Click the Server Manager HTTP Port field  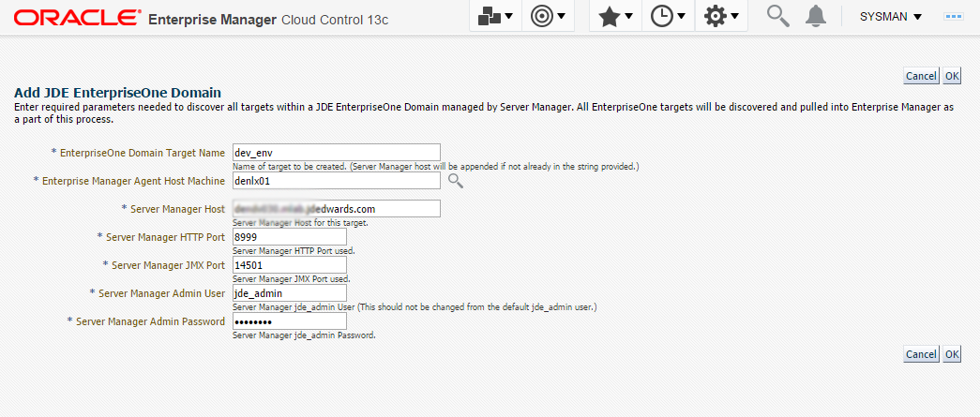click(289, 237)
